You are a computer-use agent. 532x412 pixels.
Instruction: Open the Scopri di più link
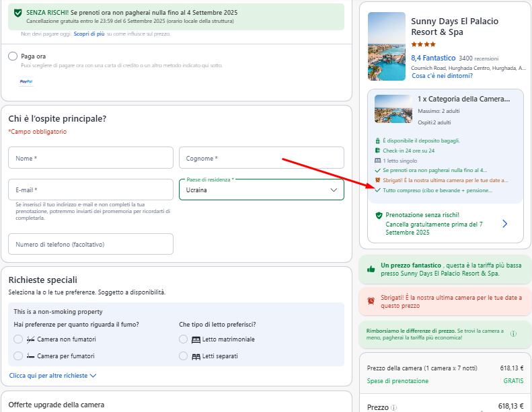pos(89,34)
